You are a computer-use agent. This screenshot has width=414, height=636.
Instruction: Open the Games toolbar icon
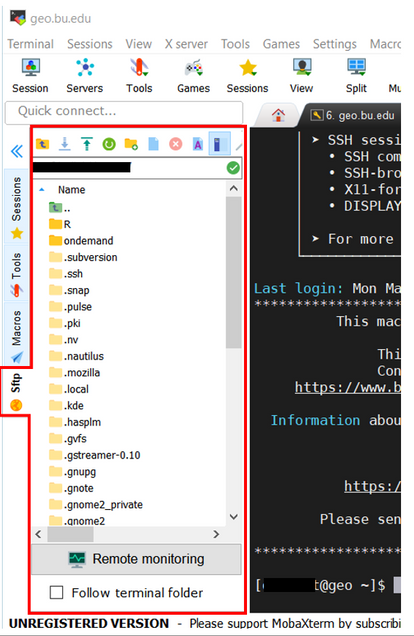tap(193, 76)
